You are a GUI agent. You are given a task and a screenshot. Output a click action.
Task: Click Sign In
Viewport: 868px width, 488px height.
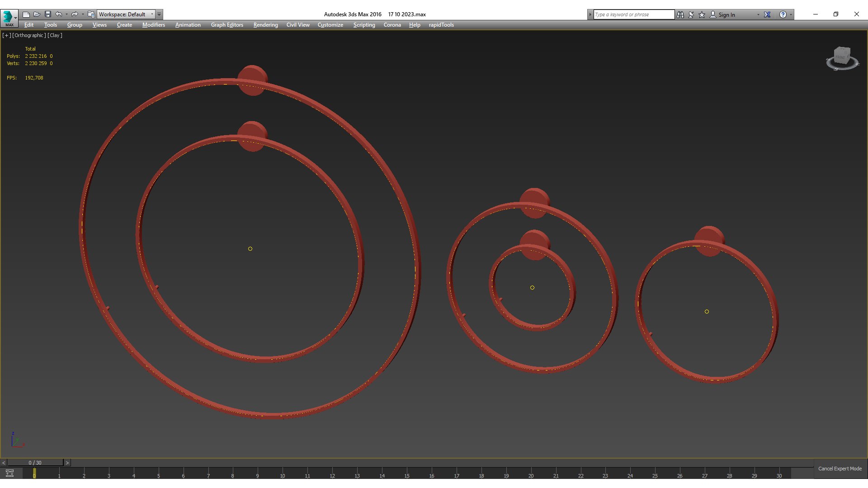pos(726,14)
